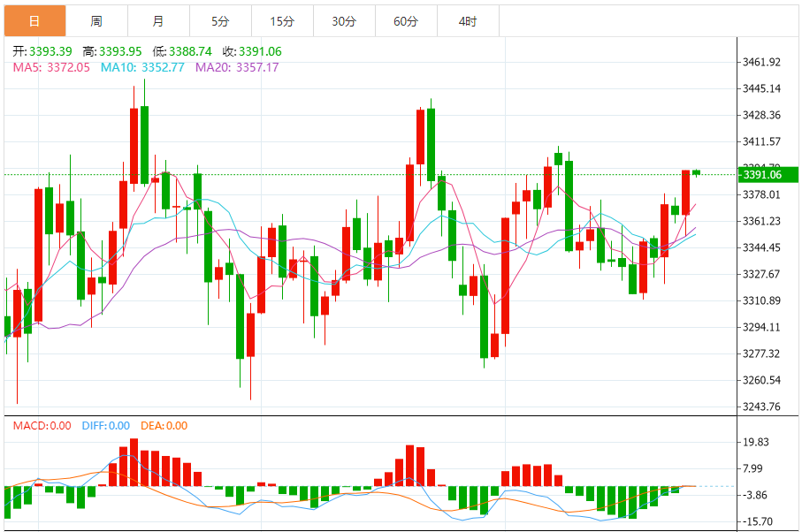Click the 19.83 MACD axis label

[x=756, y=442]
